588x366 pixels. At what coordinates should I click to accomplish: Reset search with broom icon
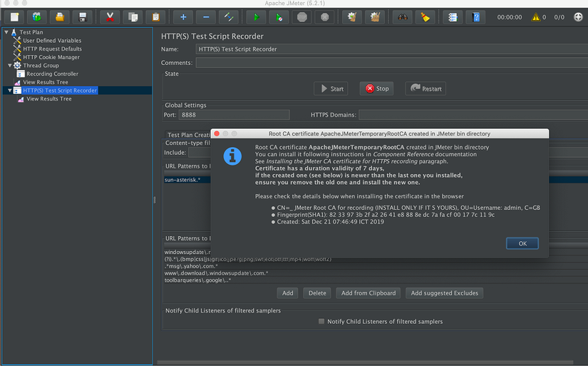point(425,17)
